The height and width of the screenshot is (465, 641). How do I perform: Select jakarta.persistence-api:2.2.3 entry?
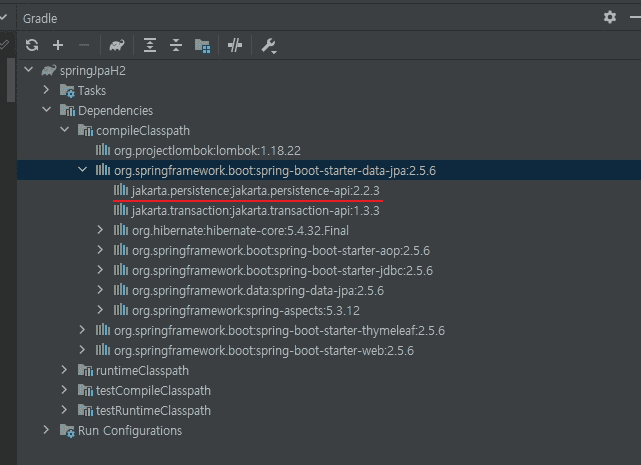[256, 191]
